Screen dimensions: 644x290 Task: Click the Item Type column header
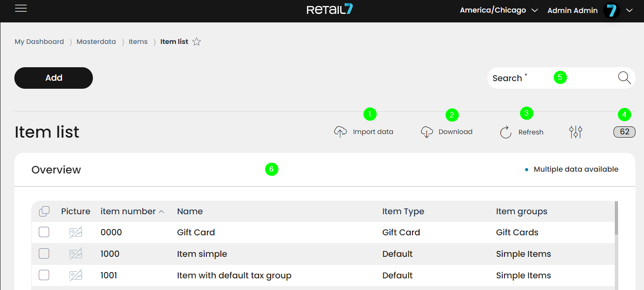click(403, 211)
